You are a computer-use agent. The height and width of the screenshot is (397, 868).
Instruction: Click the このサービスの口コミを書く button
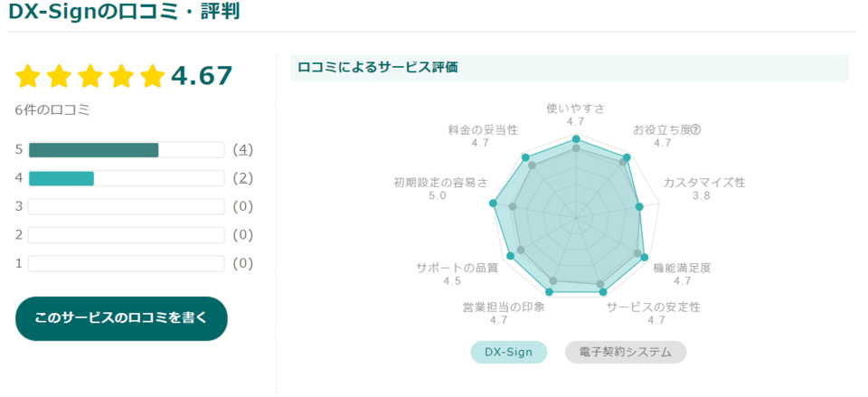(121, 318)
